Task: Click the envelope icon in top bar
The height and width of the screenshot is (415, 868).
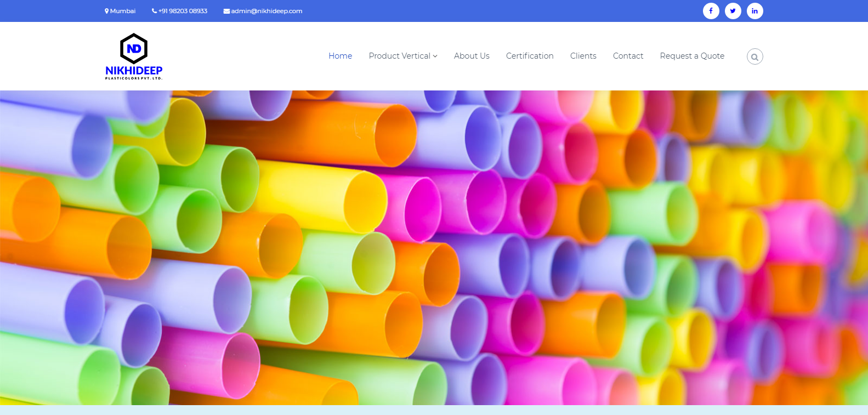Action: (x=226, y=11)
